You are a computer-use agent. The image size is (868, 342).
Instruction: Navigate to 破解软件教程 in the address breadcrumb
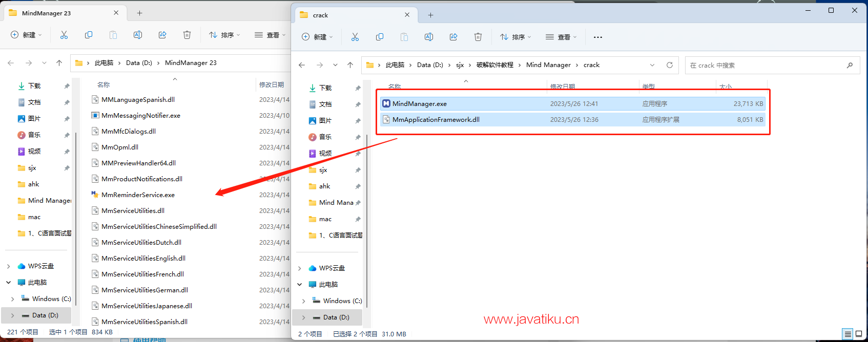[494, 65]
